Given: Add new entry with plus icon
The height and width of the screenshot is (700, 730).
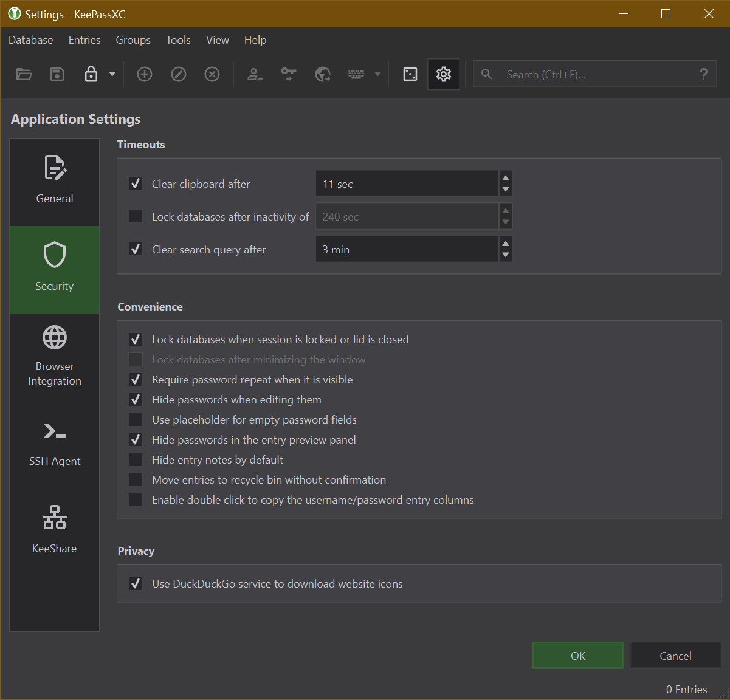Looking at the screenshot, I should (x=145, y=74).
